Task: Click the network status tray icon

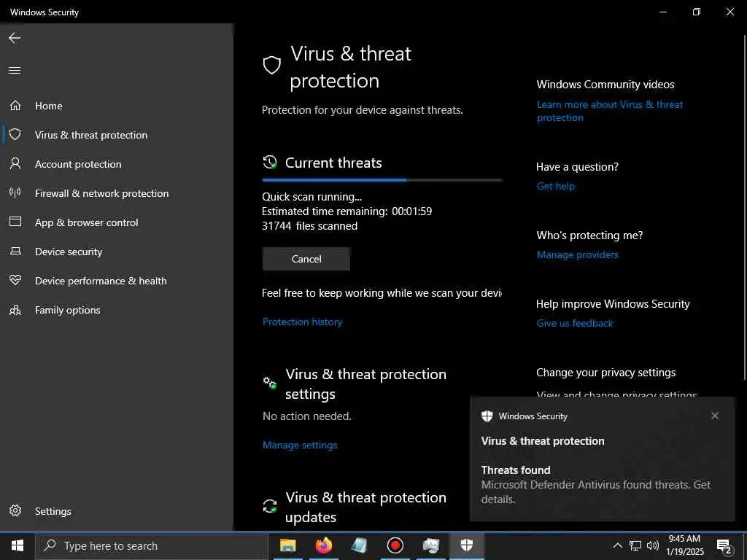Action: pos(635,545)
